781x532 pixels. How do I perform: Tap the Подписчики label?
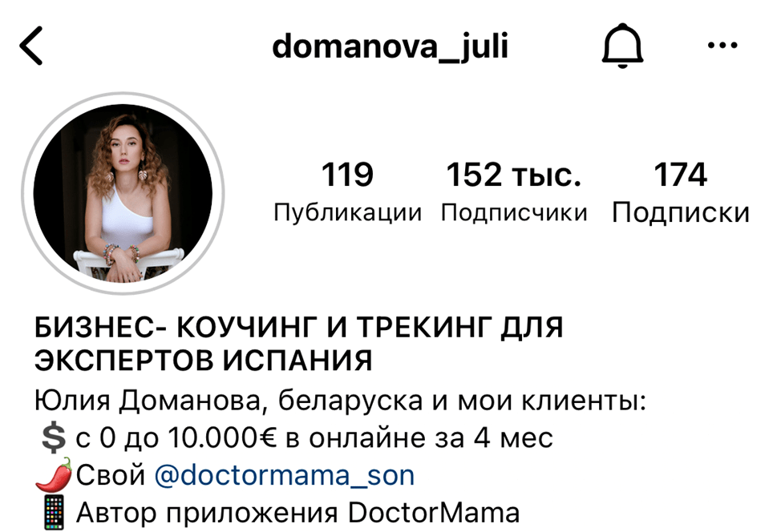point(514,213)
